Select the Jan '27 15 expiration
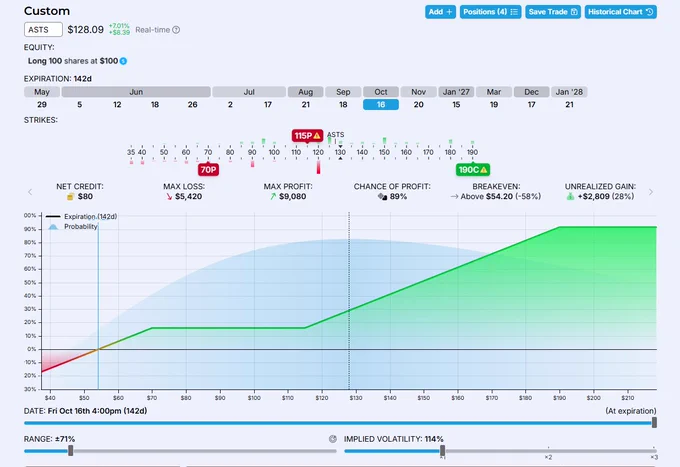The image size is (680, 467). point(456,105)
